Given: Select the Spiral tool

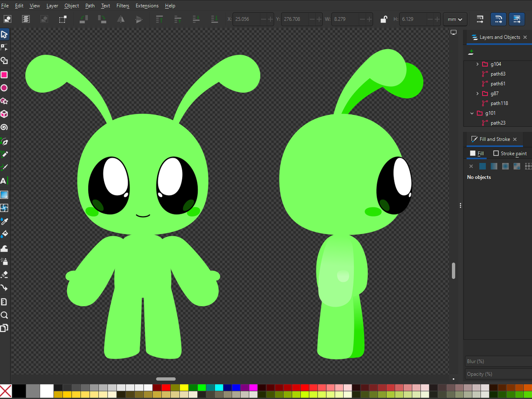Looking at the screenshot, I should click(x=4, y=127).
